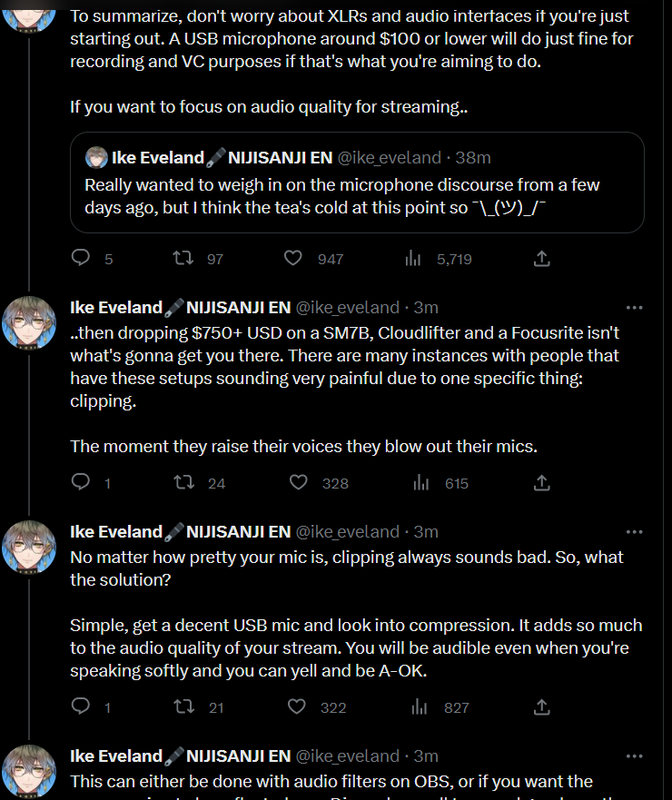Open @ike_eveland handle on the SM7B tweet
672x800 pixels.
click(347, 307)
